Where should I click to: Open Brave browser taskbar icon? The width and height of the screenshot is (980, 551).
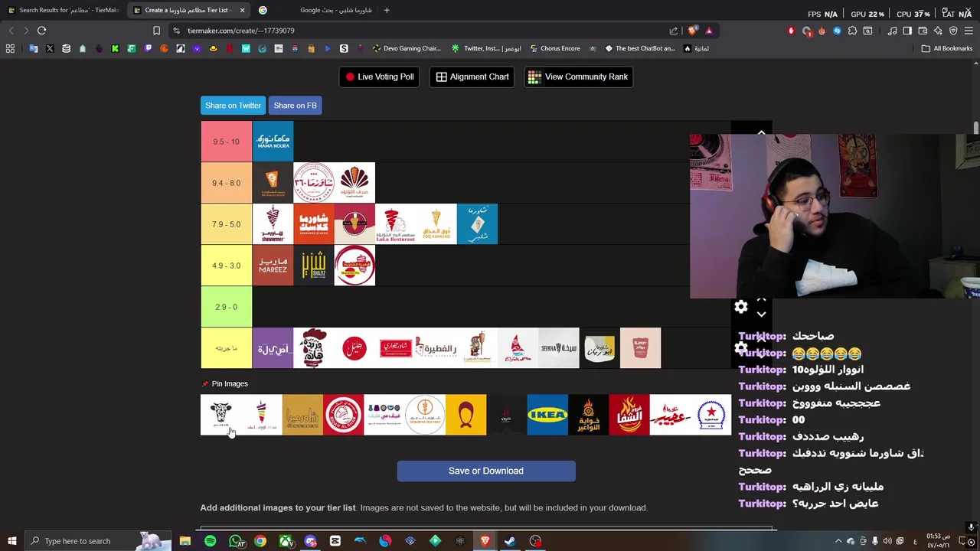point(485,541)
